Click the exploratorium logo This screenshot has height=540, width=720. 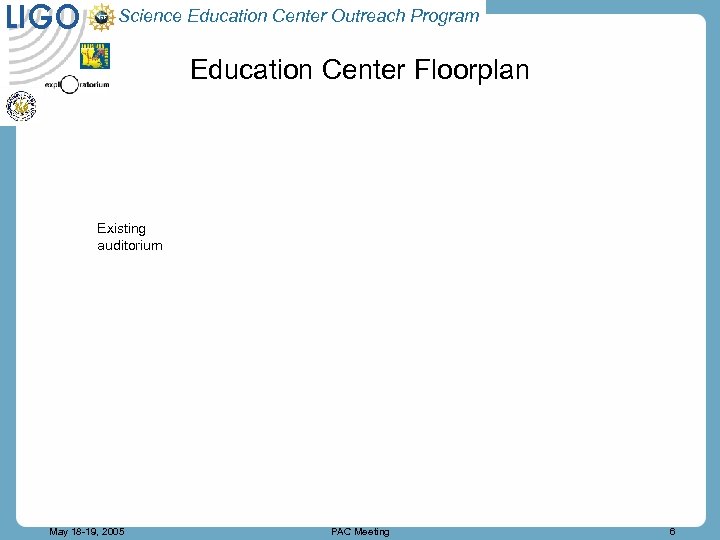click(77, 84)
